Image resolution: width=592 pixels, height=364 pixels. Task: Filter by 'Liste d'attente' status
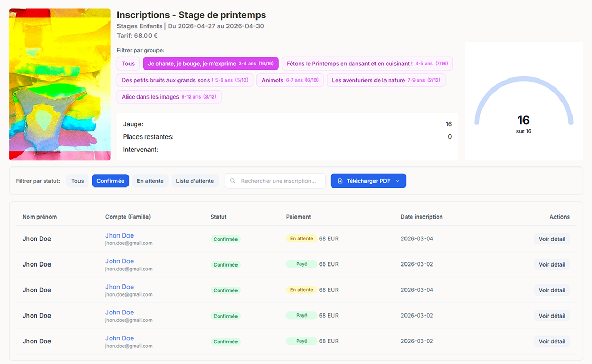(x=195, y=181)
